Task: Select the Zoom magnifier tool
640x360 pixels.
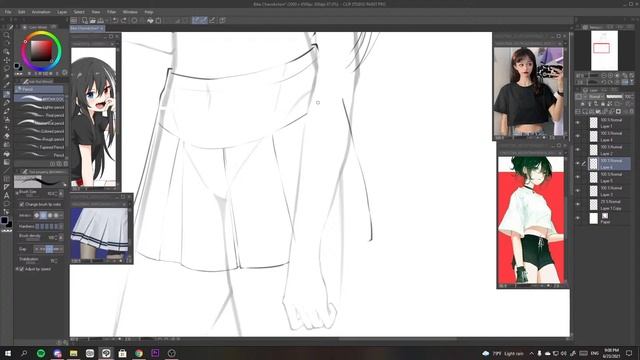Action: (x=7, y=36)
